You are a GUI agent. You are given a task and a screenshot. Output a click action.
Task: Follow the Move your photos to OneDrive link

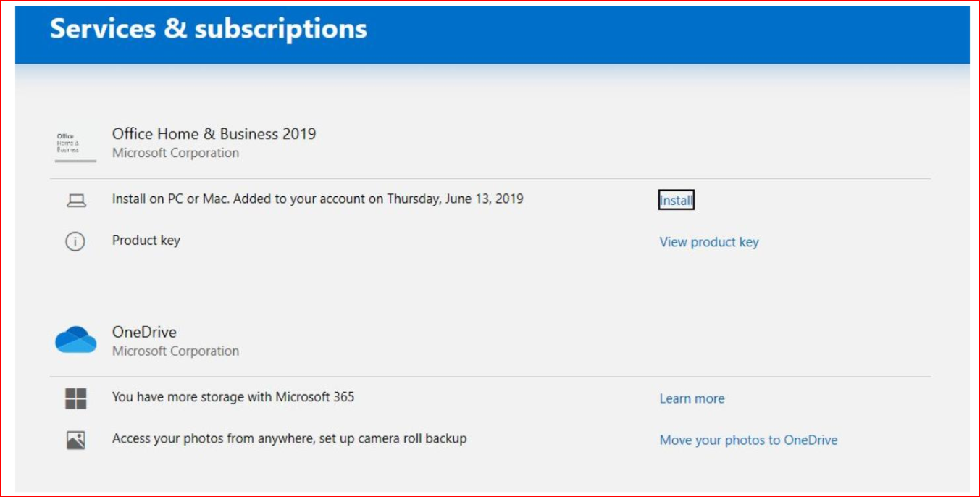[x=748, y=440]
